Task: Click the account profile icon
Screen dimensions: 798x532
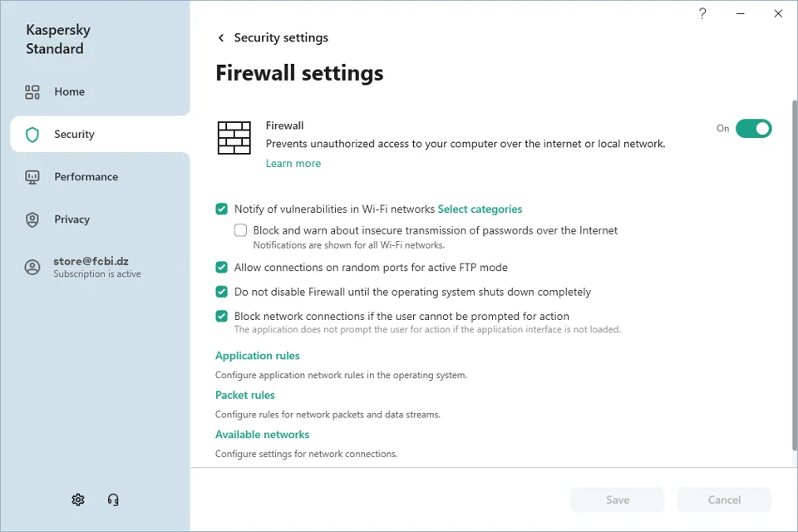Action: point(32,267)
